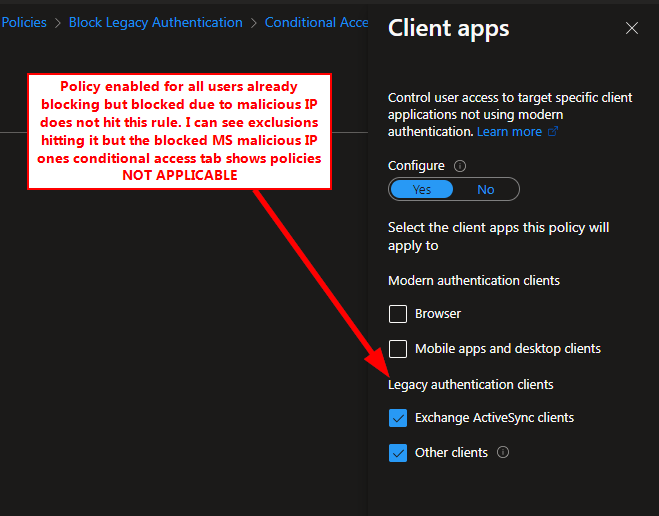Click chevron after Policies breadcrumb
Screen dimensions: 659x516
pos(58,23)
